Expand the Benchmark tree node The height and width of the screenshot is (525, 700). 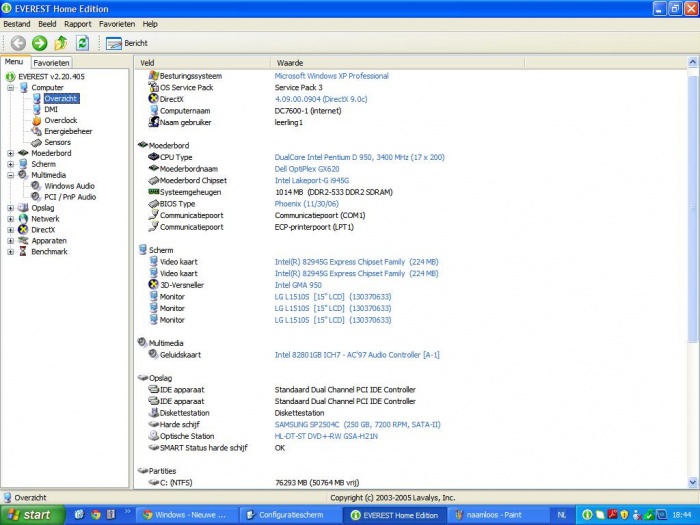(x=11, y=251)
